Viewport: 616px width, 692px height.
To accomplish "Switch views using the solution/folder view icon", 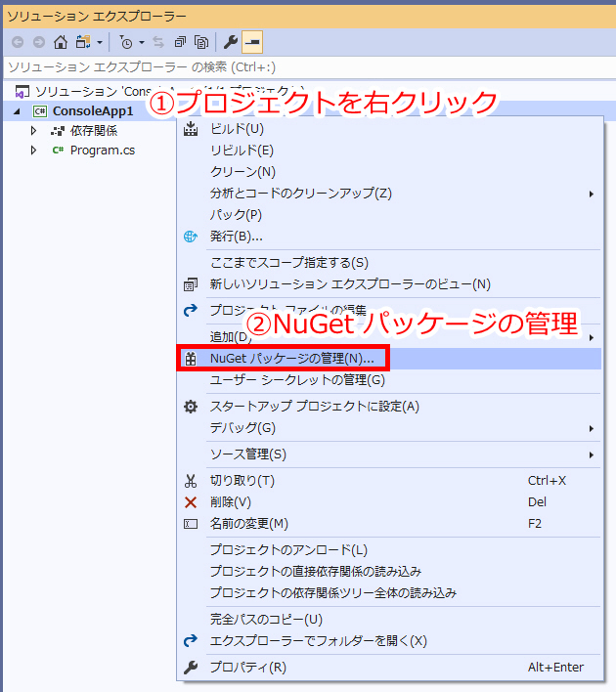I will pos(83,42).
